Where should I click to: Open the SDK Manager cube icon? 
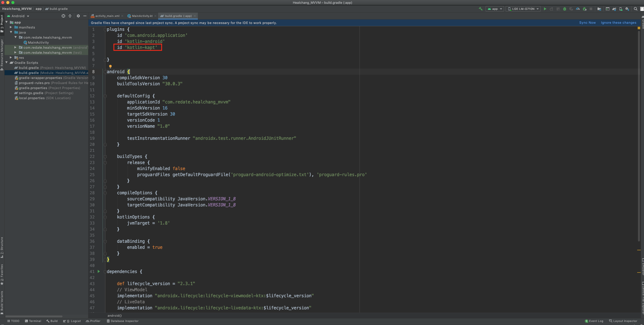pyautogui.click(x=627, y=9)
